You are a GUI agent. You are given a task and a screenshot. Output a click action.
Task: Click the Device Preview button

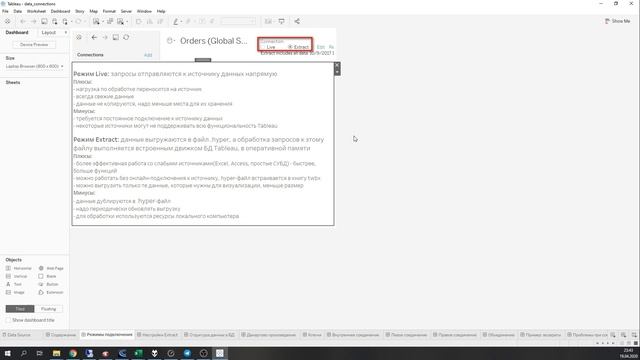click(x=34, y=44)
